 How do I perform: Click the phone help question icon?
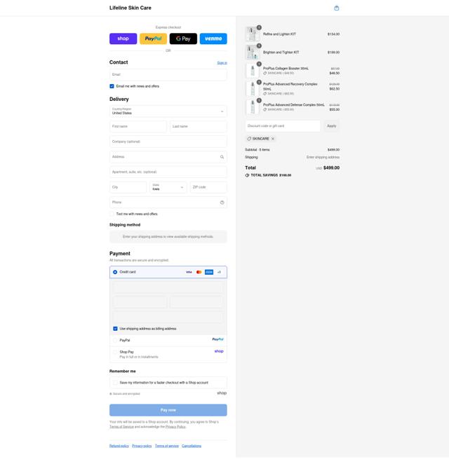click(x=222, y=203)
